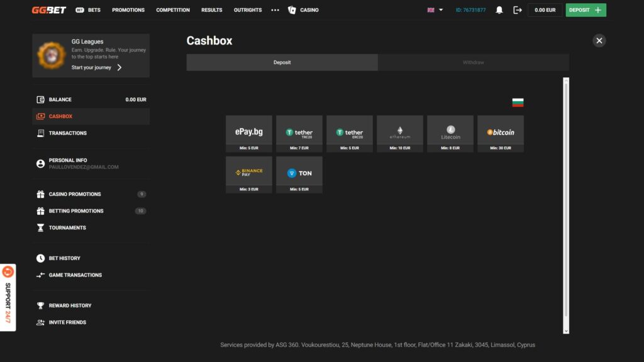Image resolution: width=644 pixels, height=362 pixels.
Task: Choose Tether ERC20 deposit option
Action: point(349,133)
